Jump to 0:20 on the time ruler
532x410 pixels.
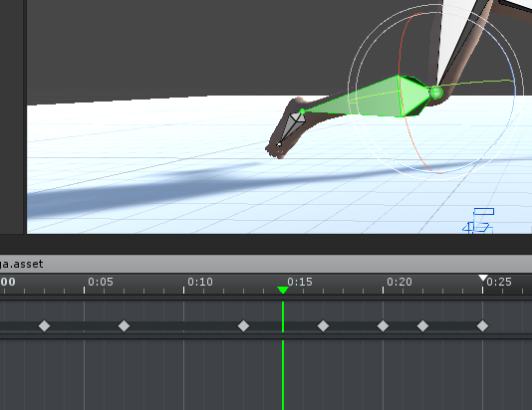pos(399,282)
